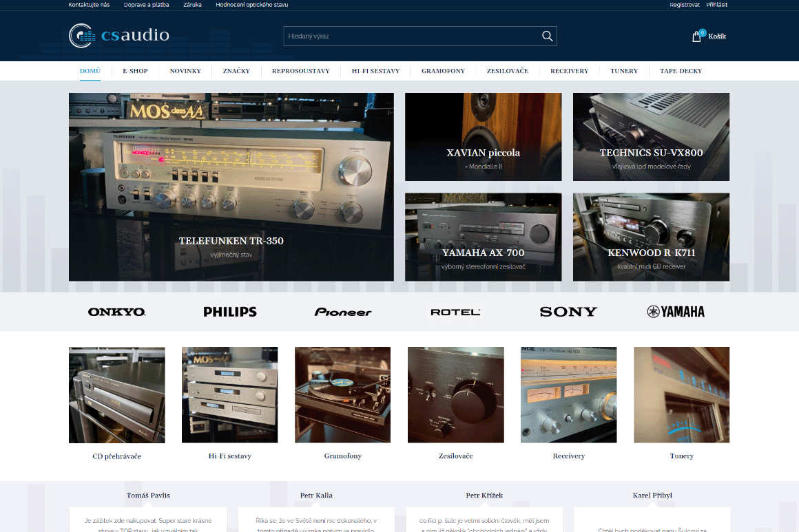
Task: Open the Tunery menu item
Action: point(624,71)
